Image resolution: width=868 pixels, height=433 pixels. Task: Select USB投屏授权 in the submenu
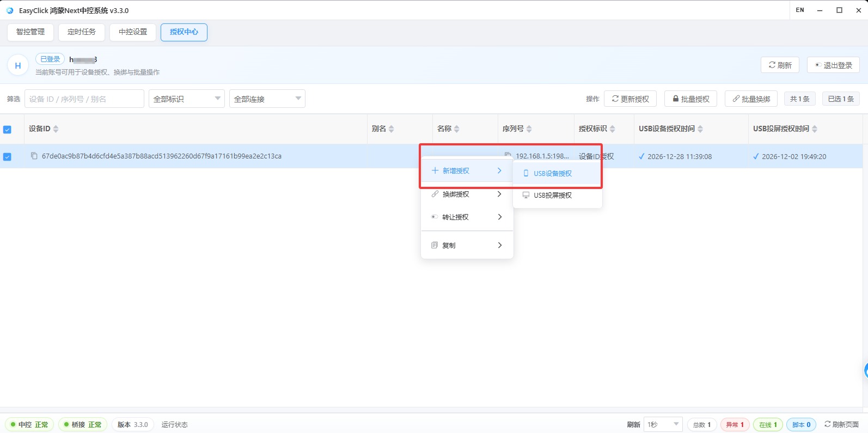pyautogui.click(x=557, y=195)
